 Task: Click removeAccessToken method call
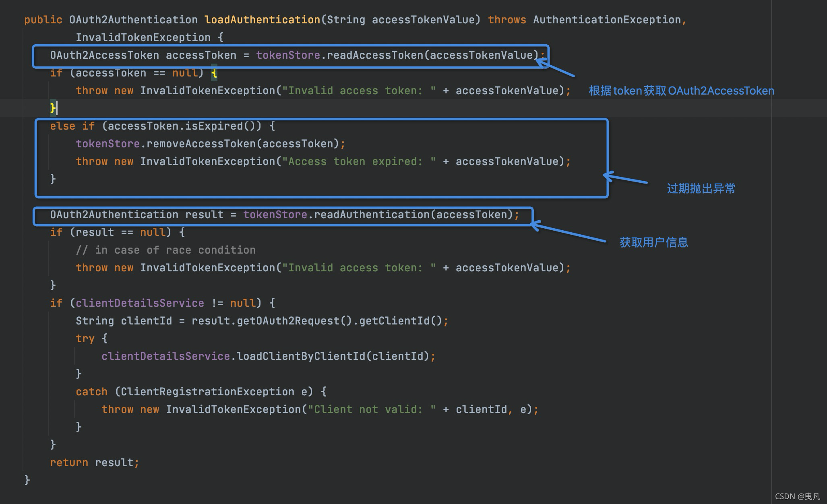point(201,144)
